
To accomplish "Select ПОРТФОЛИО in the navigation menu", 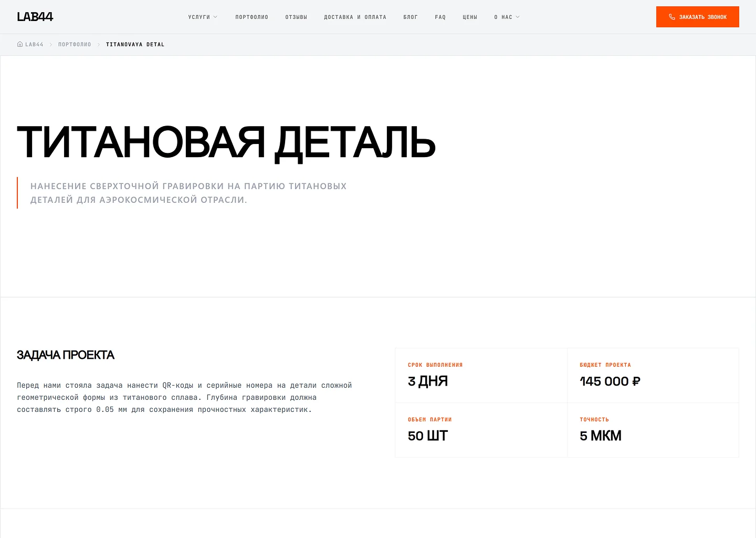I will click(x=251, y=16).
